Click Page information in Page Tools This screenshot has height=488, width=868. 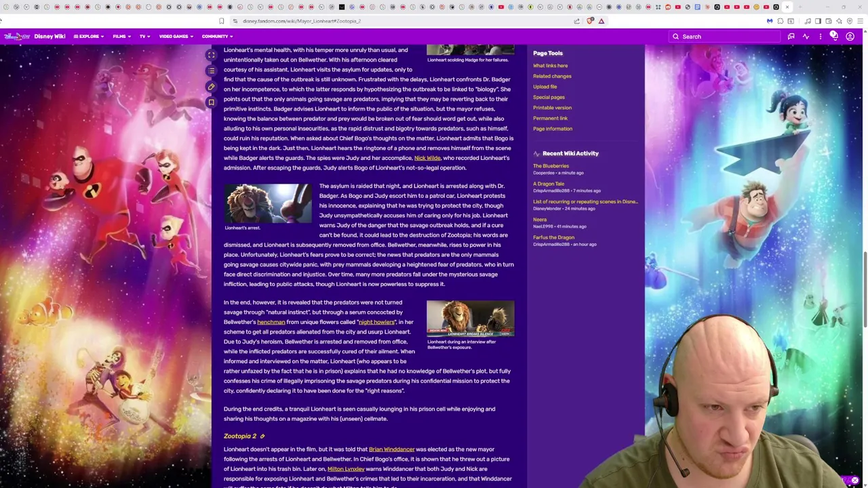(x=553, y=129)
